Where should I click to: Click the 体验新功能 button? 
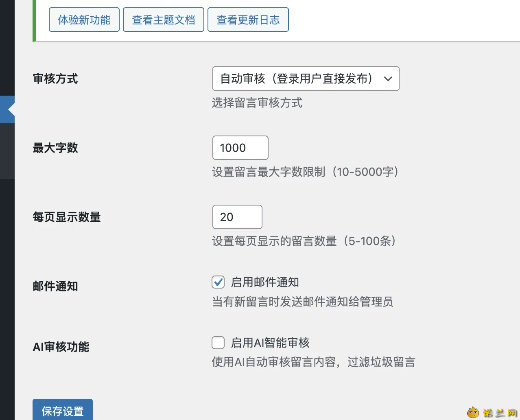tap(84, 20)
